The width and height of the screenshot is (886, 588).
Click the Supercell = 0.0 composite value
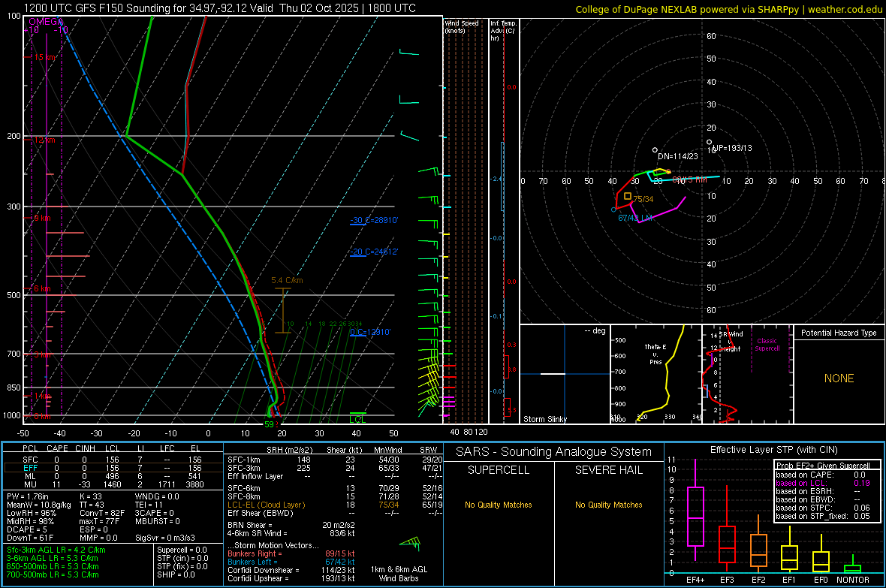point(182,550)
